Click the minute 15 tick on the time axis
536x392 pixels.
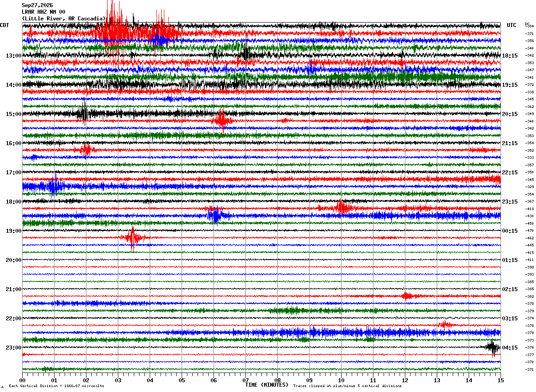point(501,380)
